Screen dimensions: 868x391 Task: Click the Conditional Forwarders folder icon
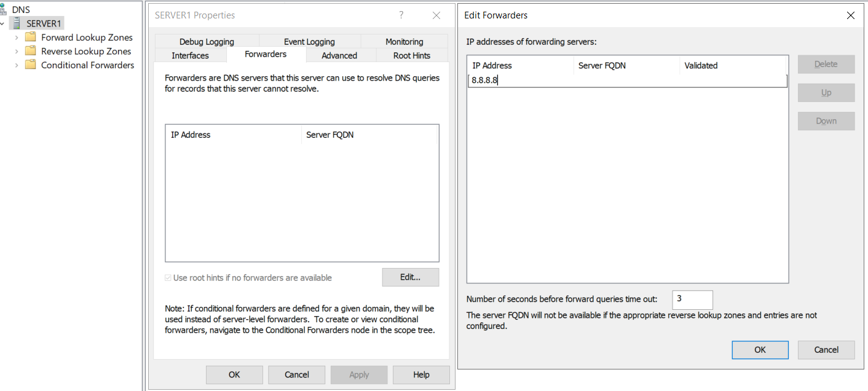(30, 65)
